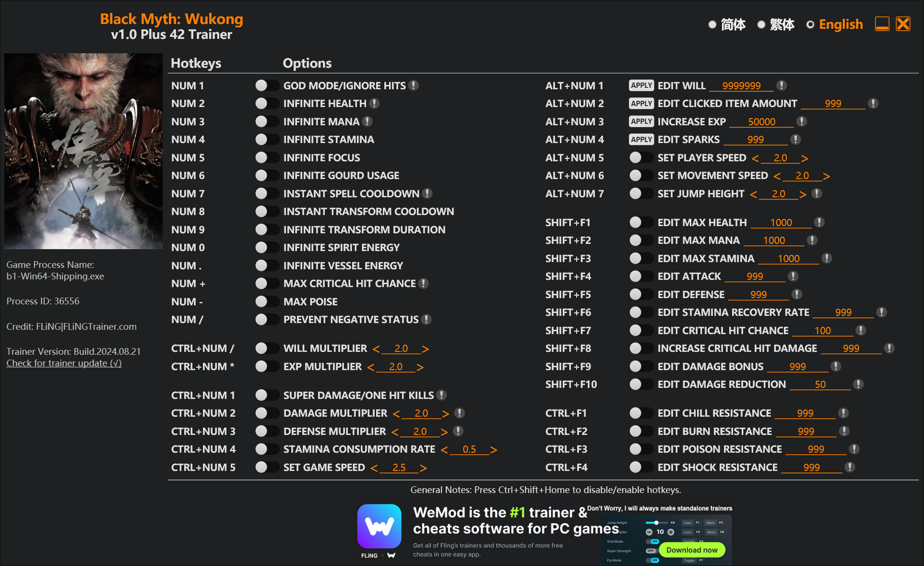Select 简体 language radio button
924x566 pixels.
pos(712,25)
